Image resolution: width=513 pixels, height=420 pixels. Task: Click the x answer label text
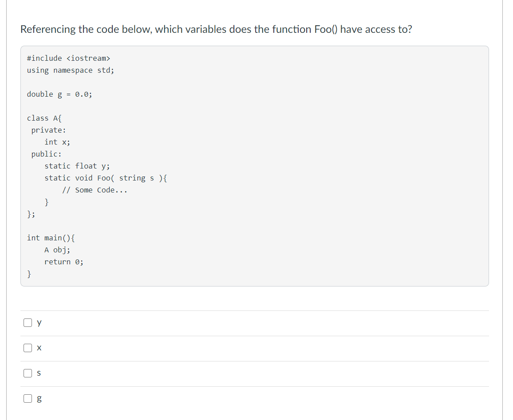39,348
